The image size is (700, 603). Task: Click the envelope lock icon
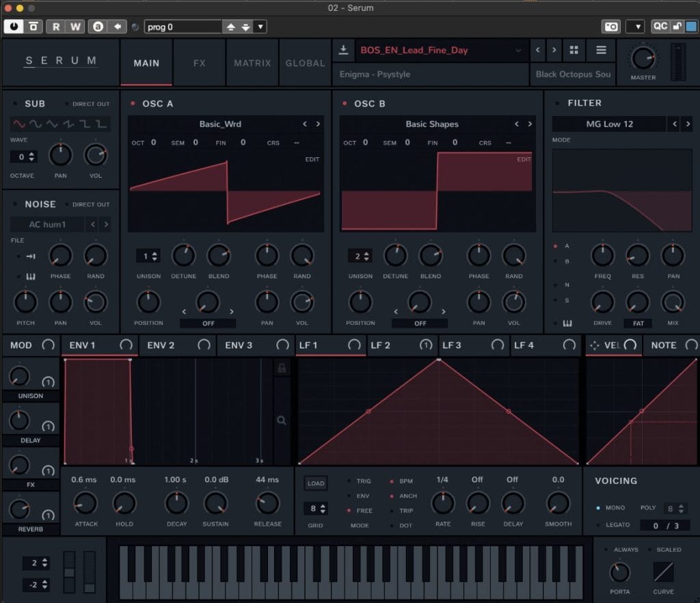click(x=281, y=368)
